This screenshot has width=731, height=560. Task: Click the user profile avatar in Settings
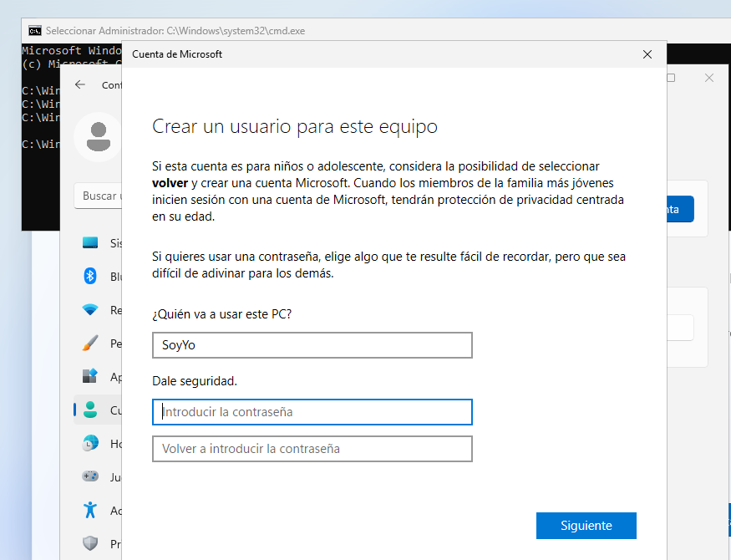pyautogui.click(x=98, y=136)
